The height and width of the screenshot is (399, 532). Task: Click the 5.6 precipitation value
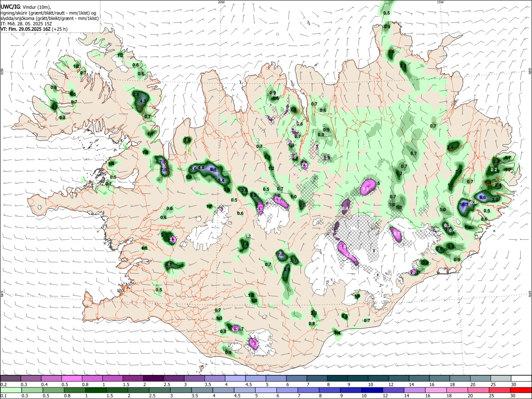click(x=193, y=169)
